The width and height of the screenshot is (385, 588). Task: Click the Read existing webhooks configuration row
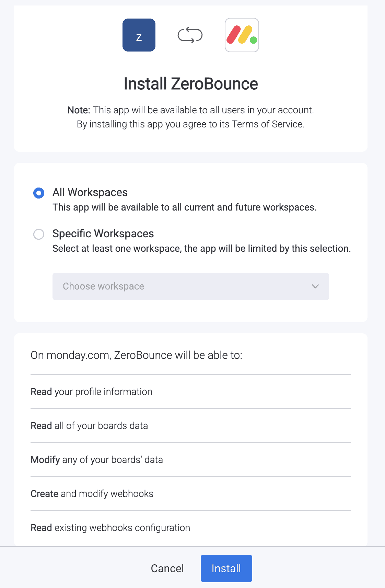click(110, 528)
